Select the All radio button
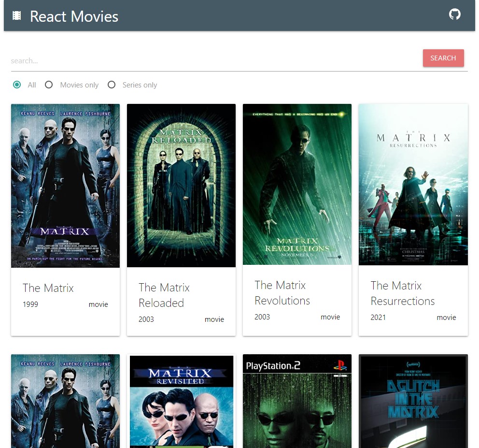 (17, 85)
